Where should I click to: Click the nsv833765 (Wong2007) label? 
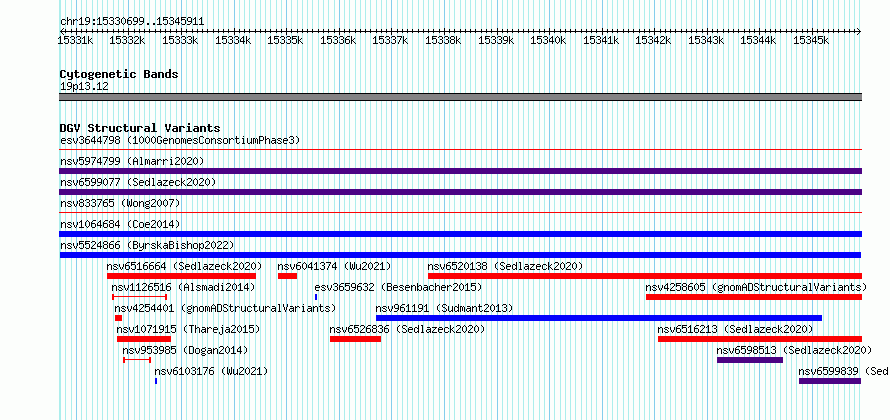(120, 203)
